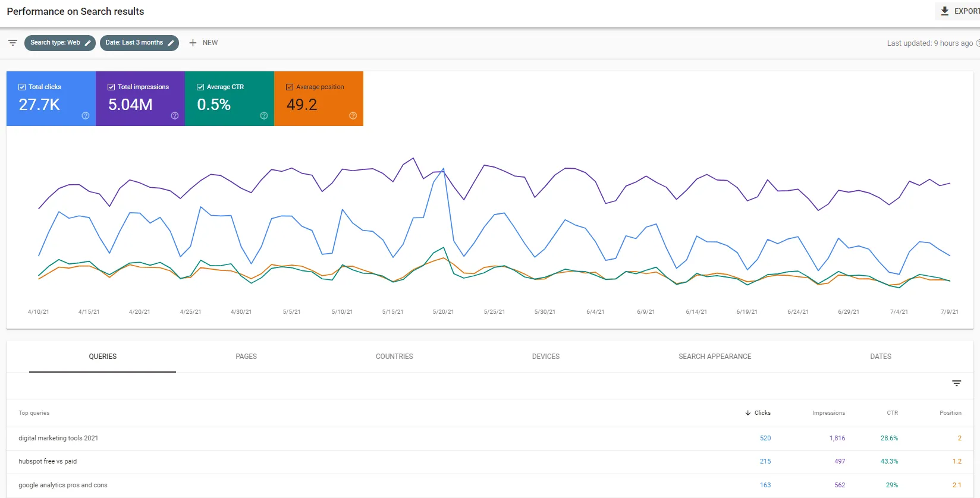Click the 1.2 position cell
The image size is (980, 498).
pos(957,461)
